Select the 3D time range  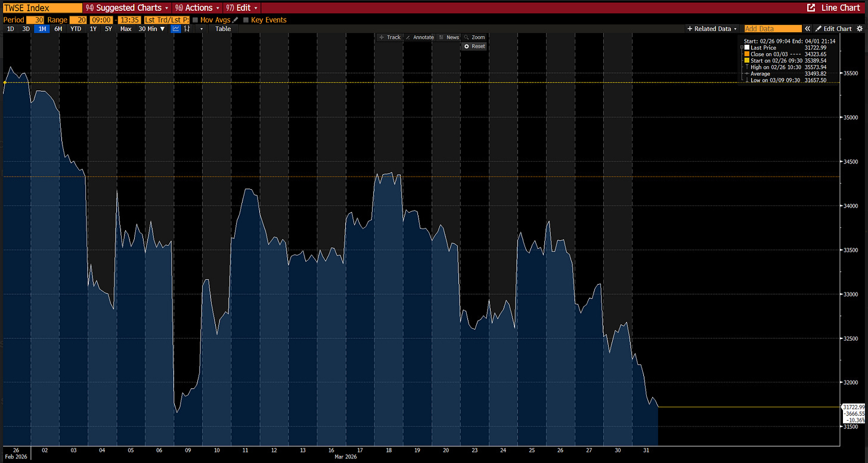point(26,29)
